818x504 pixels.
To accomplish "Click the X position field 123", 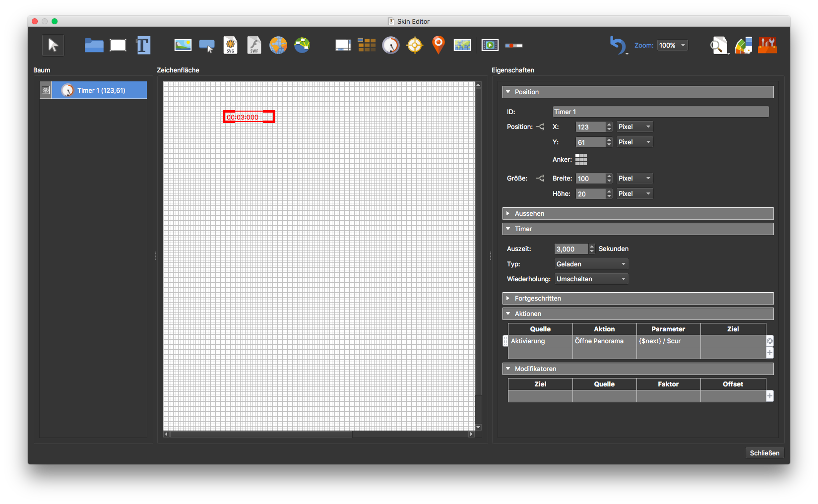I will coord(590,127).
